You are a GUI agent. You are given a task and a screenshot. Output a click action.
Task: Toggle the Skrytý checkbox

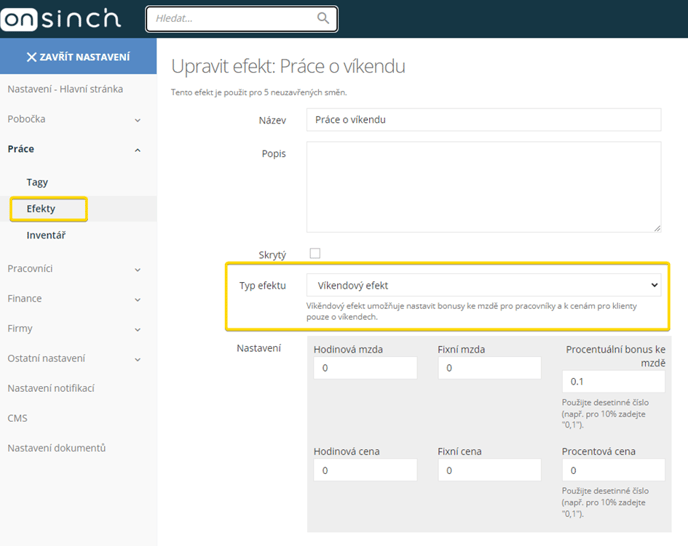315,253
